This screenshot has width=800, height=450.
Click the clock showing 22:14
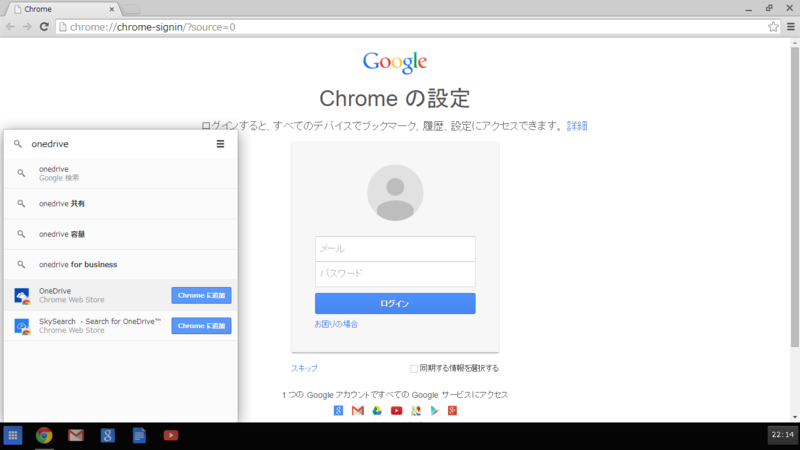tap(782, 435)
